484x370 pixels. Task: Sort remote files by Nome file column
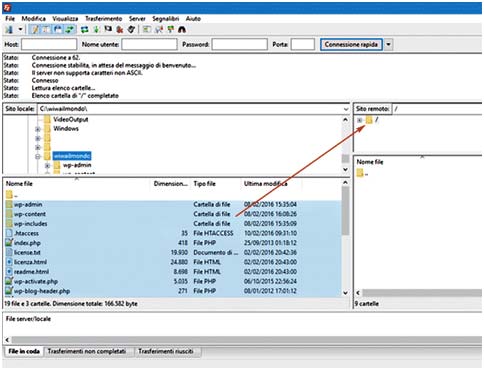(x=370, y=162)
